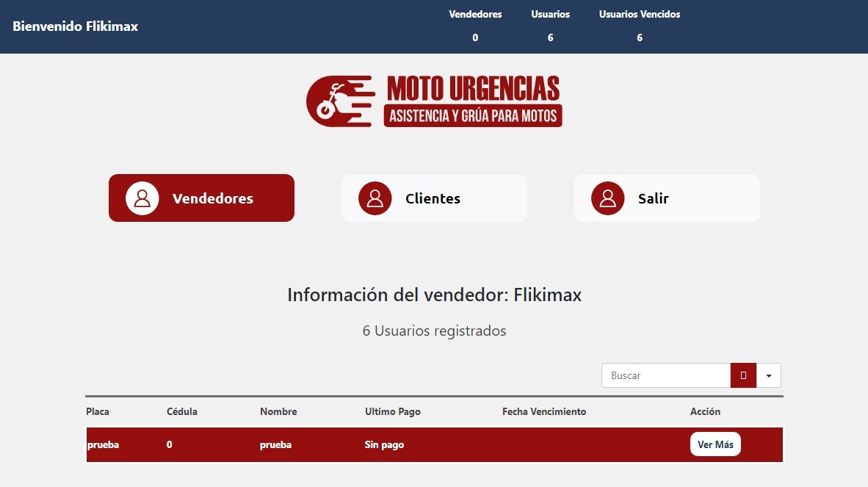Log out with the Salir button
This screenshot has width=868, height=487.
tap(667, 198)
